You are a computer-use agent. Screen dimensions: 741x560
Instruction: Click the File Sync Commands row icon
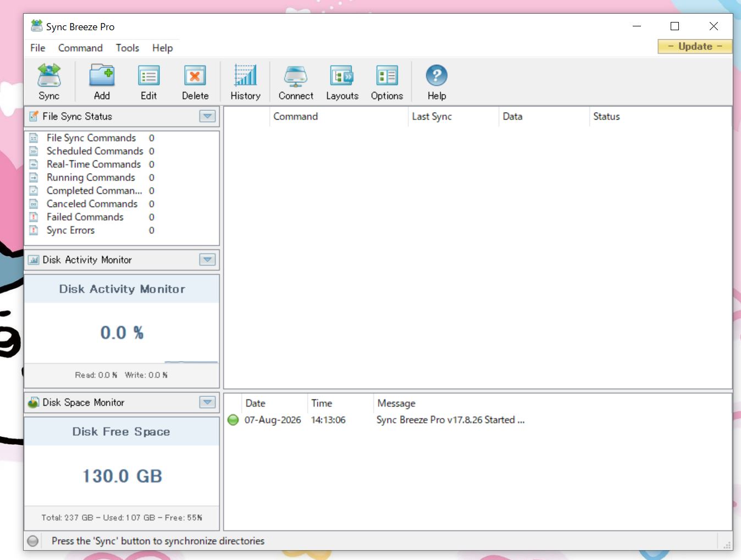(x=34, y=138)
